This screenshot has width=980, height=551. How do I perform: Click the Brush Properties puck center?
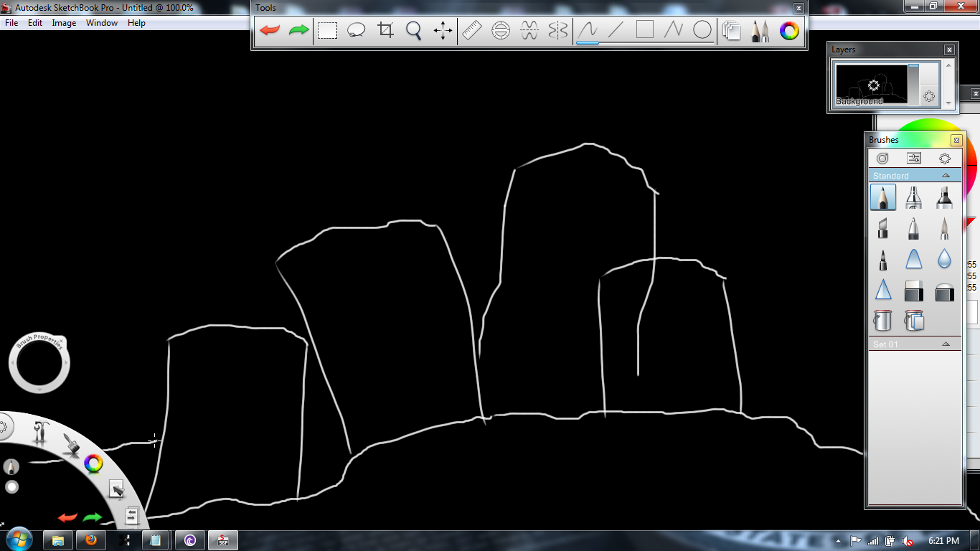(39, 364)
